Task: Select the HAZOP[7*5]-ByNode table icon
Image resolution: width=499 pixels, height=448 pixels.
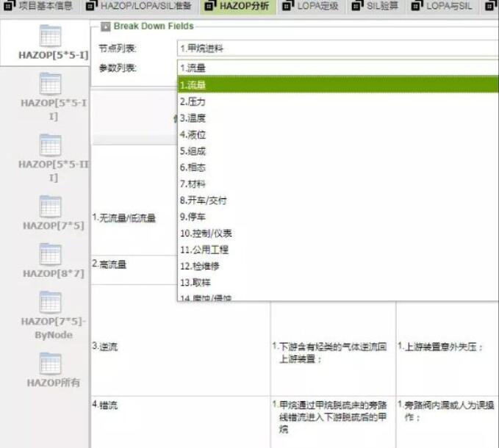Action: click(x=50, y=302)
